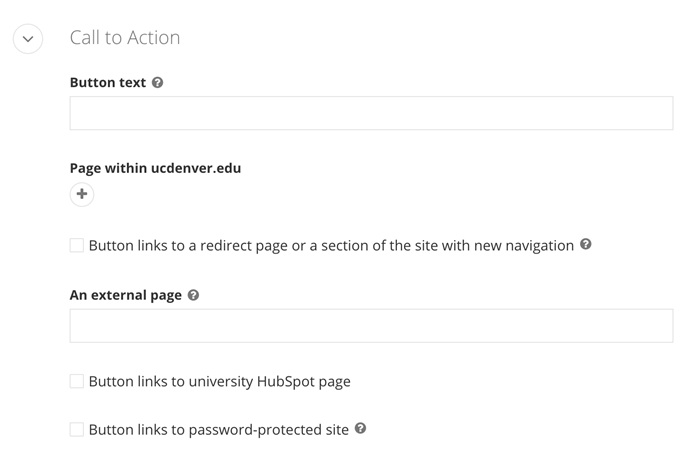This screenshot has height=464, width=700.
Task: Show help icon for the redirect page option
Action: pyautogui.click(x=586, y=244)
